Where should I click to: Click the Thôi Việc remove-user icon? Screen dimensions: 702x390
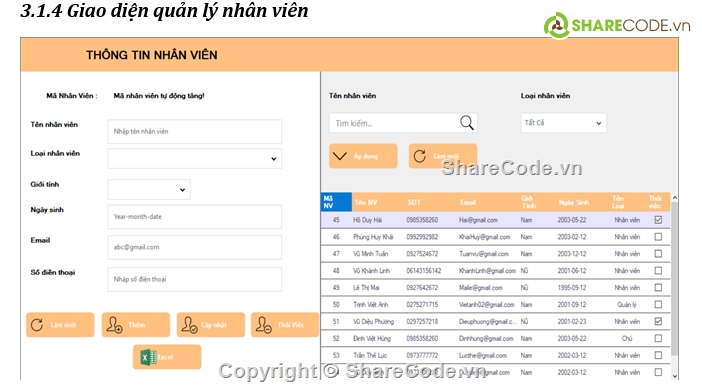point(264,325)
